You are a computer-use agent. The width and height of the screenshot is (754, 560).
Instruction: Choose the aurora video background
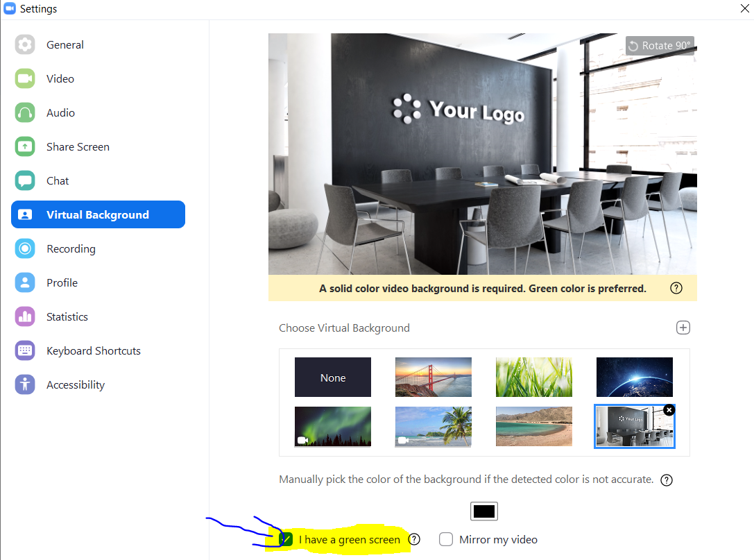coord(333,426)
